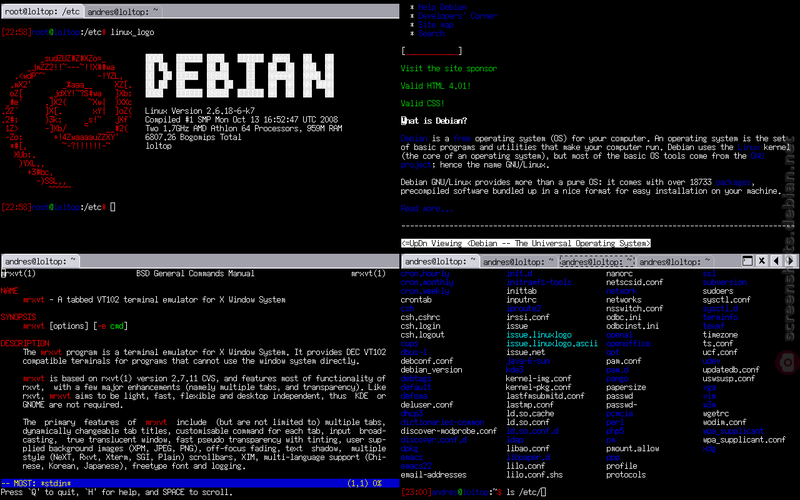Click the blue 'free' link
800x500 pixels.
click(462, 138)
